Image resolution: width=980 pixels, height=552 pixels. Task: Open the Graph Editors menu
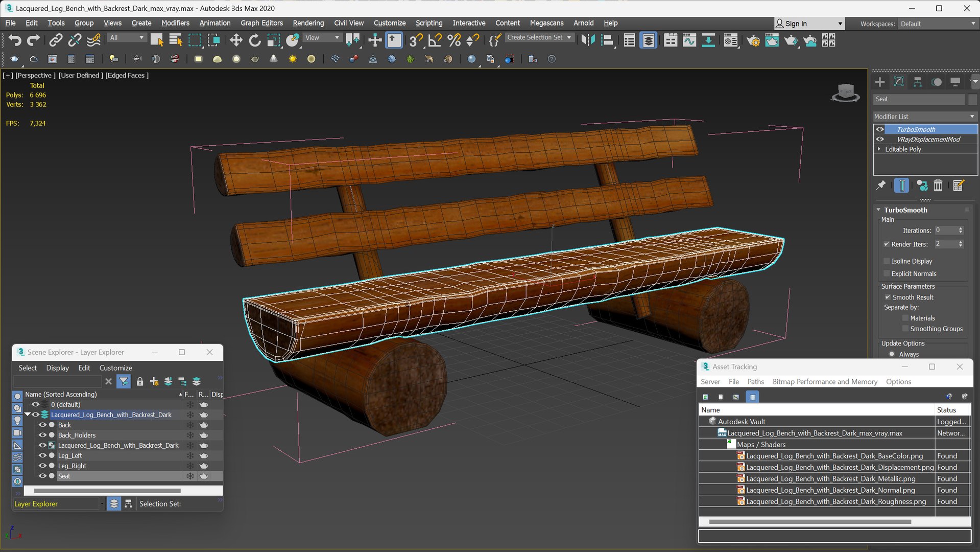(261, 23)
